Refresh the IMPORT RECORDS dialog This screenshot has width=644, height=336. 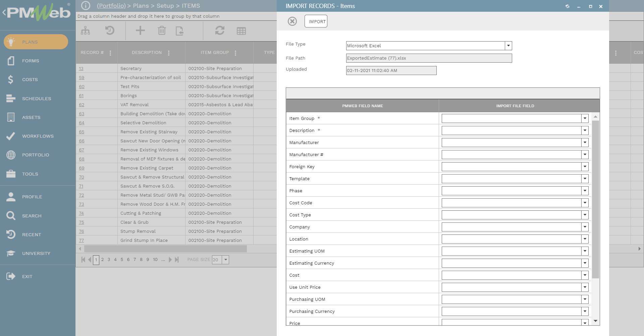pyautogui.click(x=567, y=6)
